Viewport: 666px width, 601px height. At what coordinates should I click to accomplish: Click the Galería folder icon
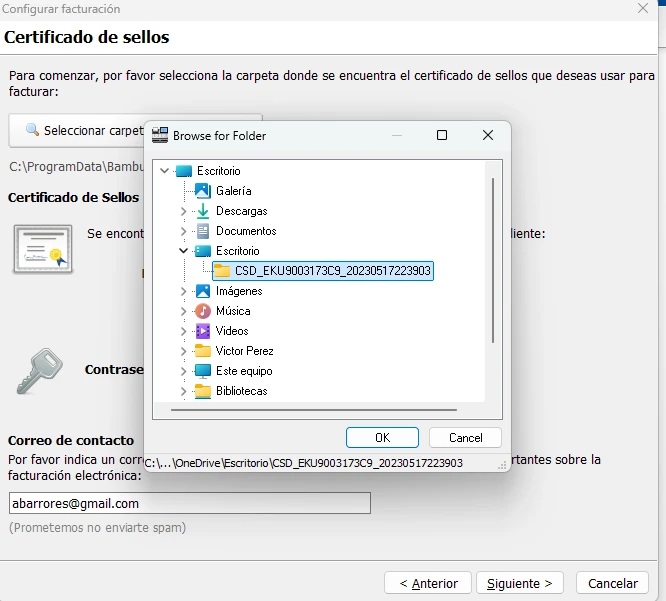(203, 191)
